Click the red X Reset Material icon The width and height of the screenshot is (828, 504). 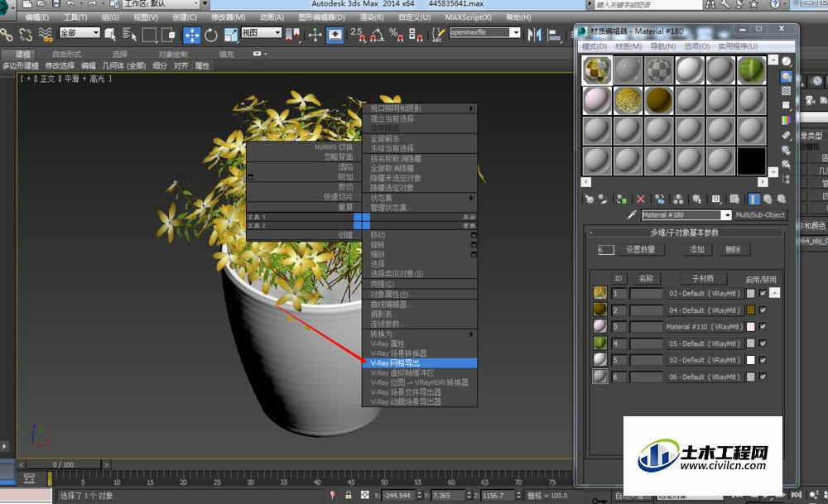[x=641, y=199]
